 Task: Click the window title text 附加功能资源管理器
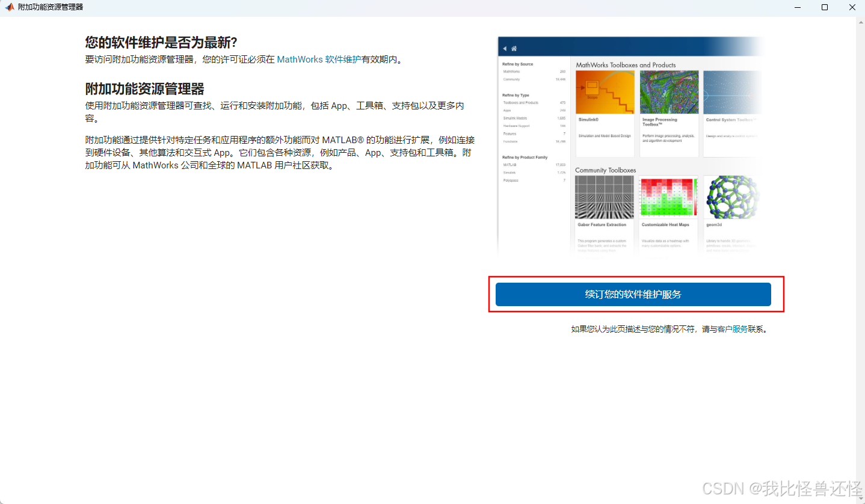coord(51,7)
